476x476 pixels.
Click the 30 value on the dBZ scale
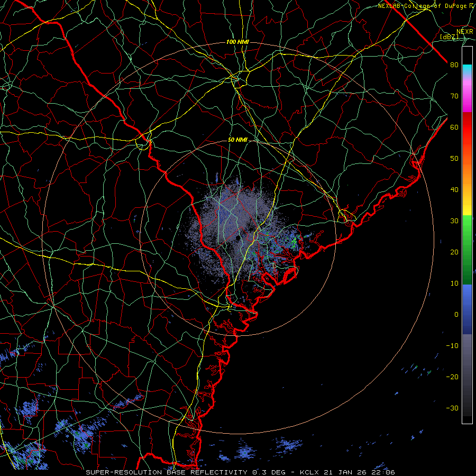click(454, 221)
